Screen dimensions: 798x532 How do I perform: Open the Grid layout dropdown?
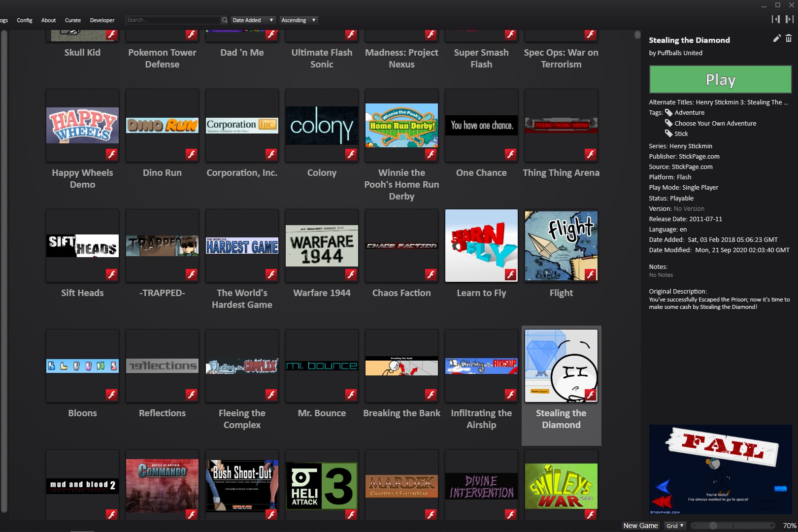pyautogui.click(x=675, y=526)
